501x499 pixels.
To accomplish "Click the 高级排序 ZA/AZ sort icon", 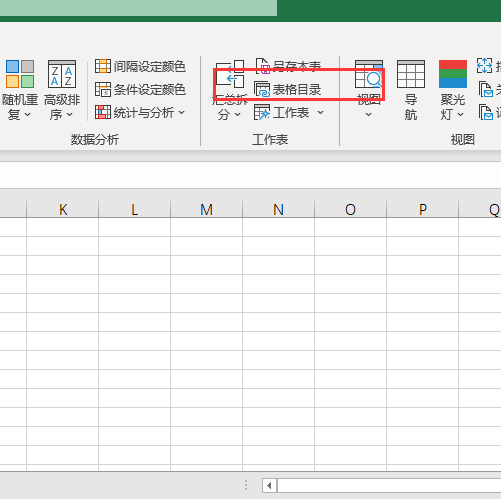I will [x=62, y=74].
